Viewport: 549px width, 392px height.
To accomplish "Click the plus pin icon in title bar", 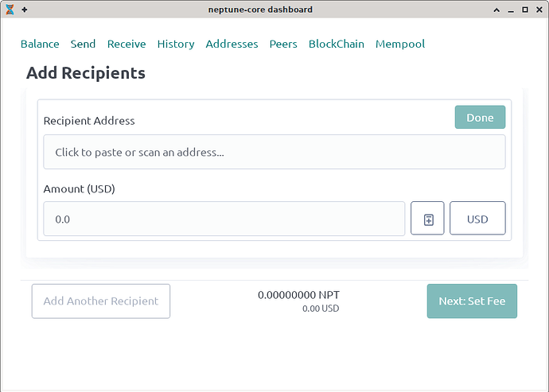I will [24, 10].
